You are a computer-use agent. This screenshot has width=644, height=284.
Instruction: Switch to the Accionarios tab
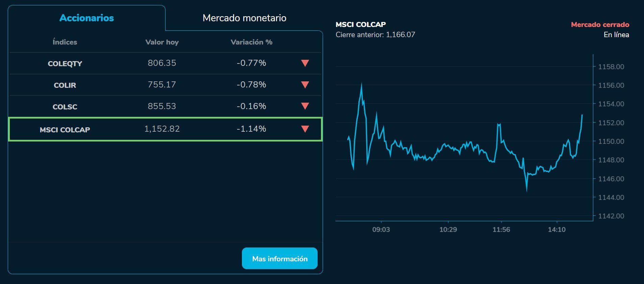point(86,18)
